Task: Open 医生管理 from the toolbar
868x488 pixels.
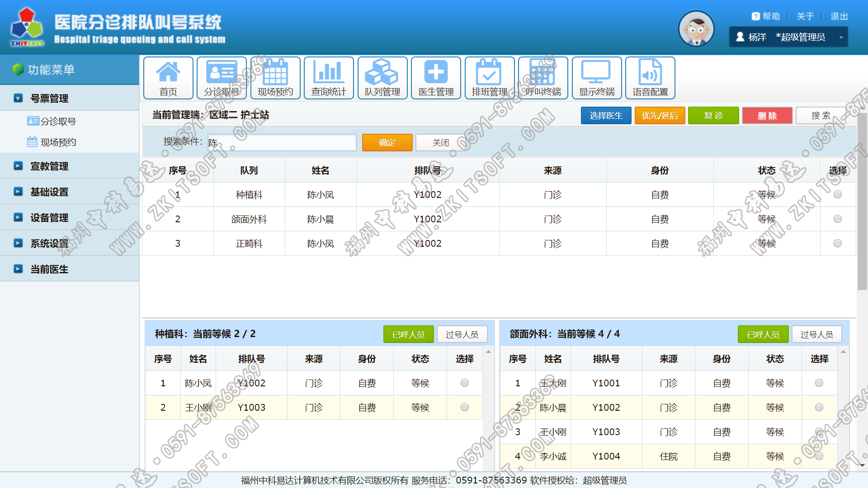Action: tap(435, 77)
